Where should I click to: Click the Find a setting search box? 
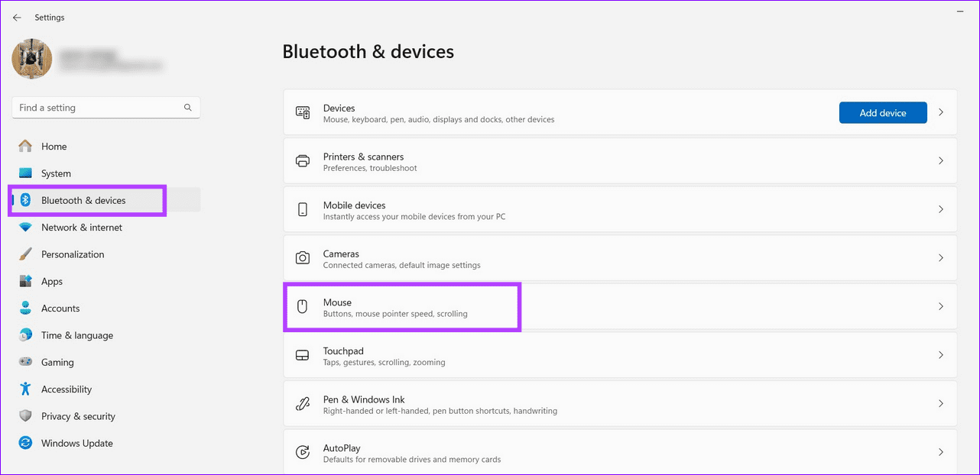pos(106,108)
